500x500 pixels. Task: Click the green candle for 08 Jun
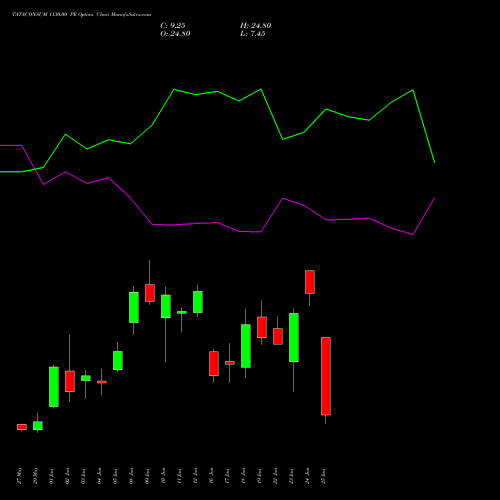coord(134,307)
